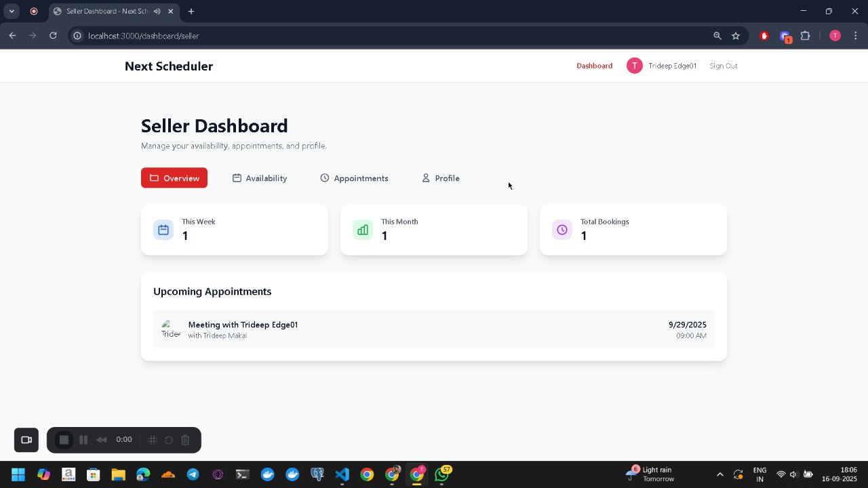The width and height of the screenshot is (868, 488).
Task: Open WhatsApp with 57 notifications
Action: click(442, 474)
